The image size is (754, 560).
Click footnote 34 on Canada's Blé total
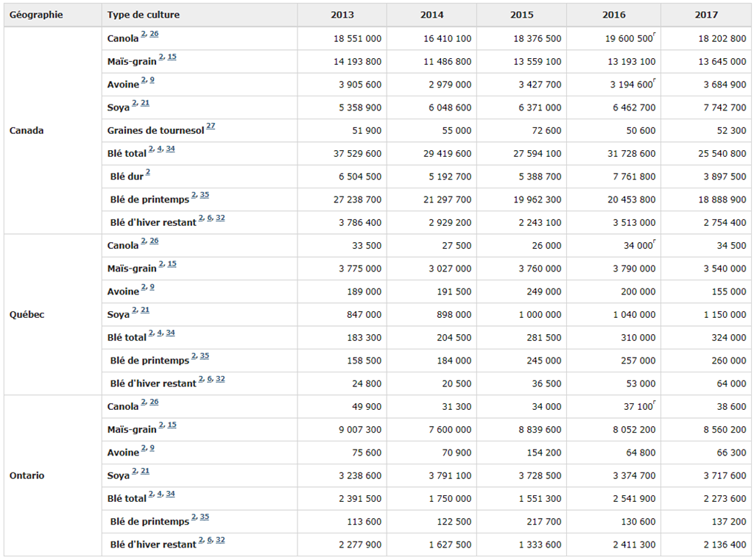[170, 149]
